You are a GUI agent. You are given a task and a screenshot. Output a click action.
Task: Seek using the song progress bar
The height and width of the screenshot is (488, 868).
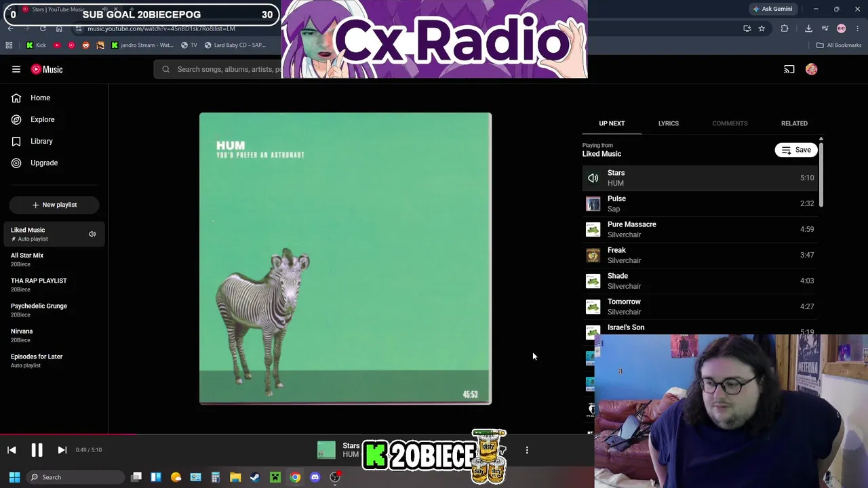(x=297, y=434)
